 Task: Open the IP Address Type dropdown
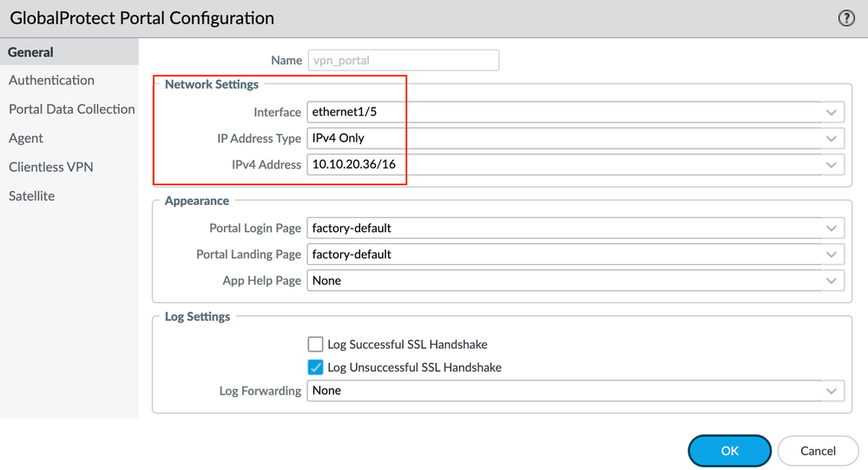click(832, 138)
